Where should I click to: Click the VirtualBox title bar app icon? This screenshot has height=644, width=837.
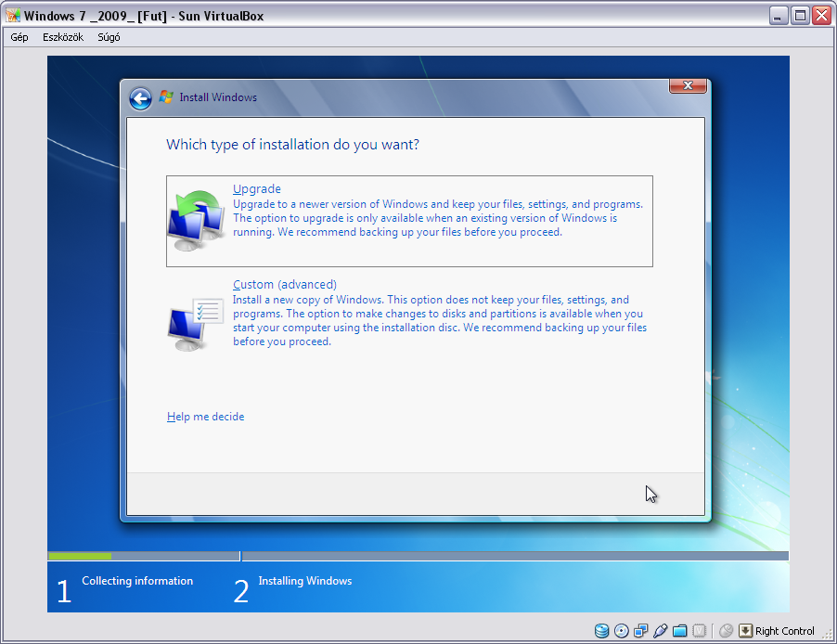[x=13, y=16]
